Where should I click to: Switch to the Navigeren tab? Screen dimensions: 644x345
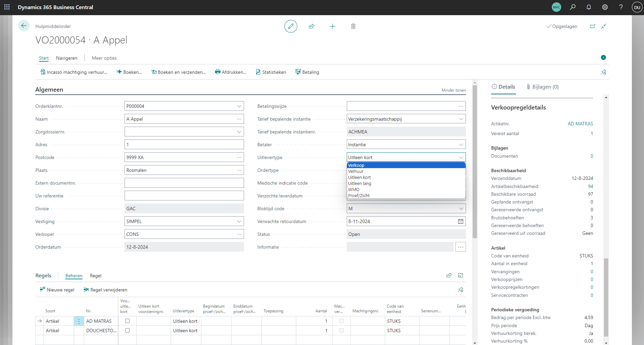67,58
